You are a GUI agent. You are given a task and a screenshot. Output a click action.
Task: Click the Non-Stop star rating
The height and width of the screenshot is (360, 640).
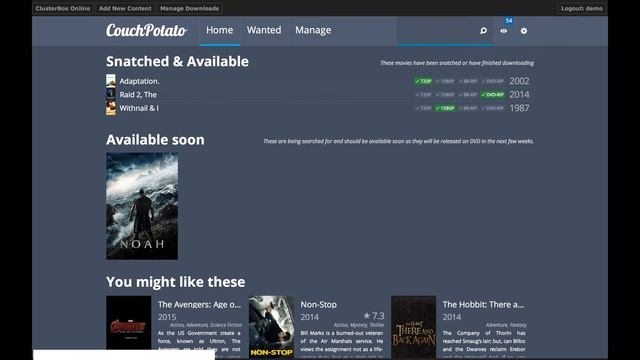[373, 316]
